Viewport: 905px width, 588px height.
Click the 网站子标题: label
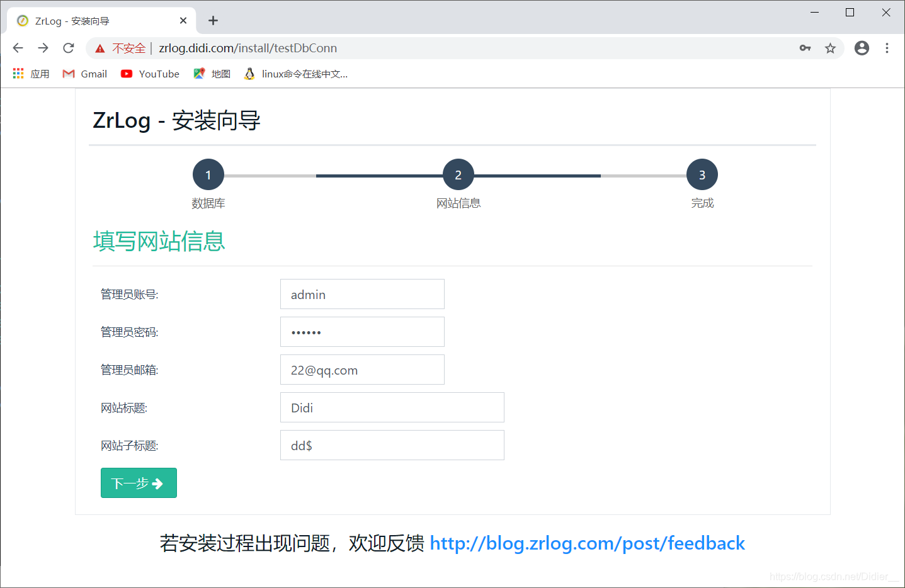coord(130,446)
